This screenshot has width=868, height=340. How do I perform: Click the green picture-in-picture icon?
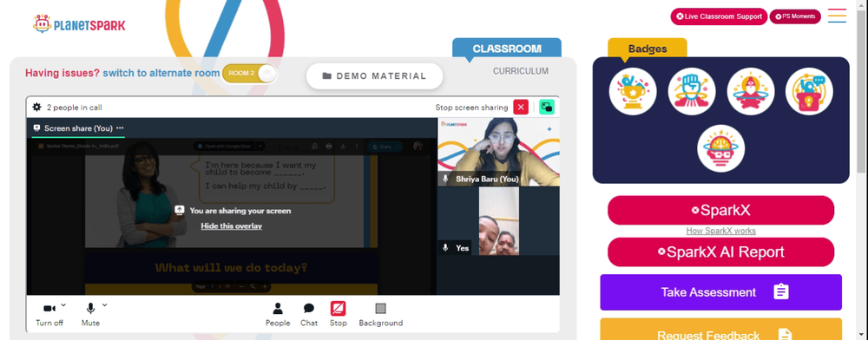point(547,108)
